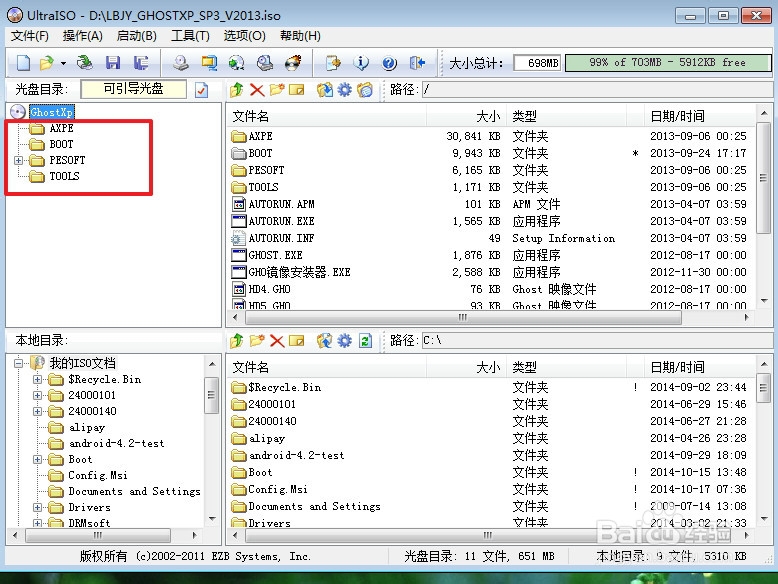
Task: Click the blue gear icon in local pane
Action: pos(344,341)
